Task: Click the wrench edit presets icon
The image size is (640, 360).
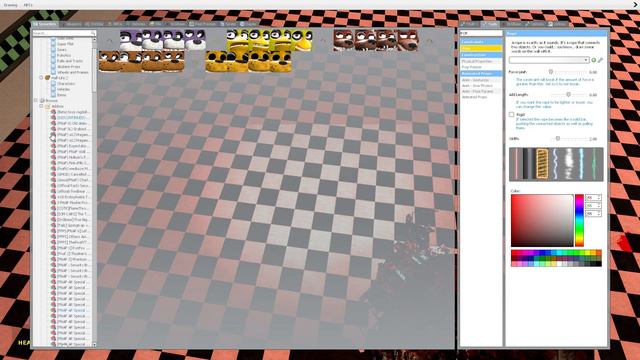Action: [x=600, y=60]
